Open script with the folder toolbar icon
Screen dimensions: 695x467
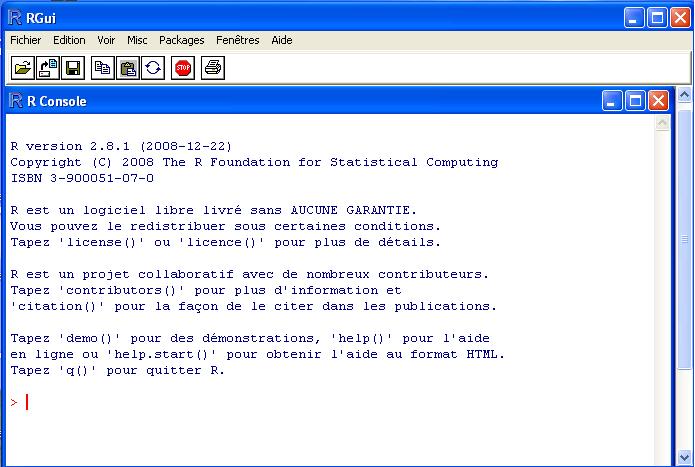[23, 68]
